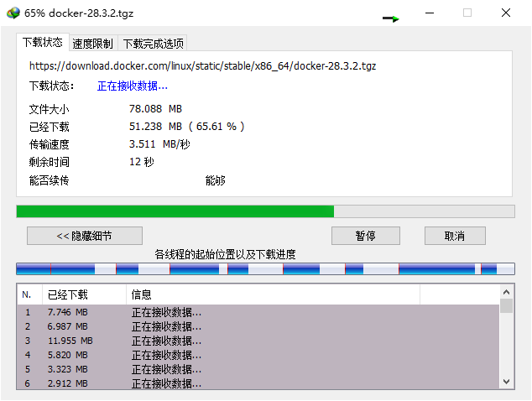Image resolution: width=532 pixels, height=401 pixels.
Task: Click the 信息 column header
Action: 273,294
